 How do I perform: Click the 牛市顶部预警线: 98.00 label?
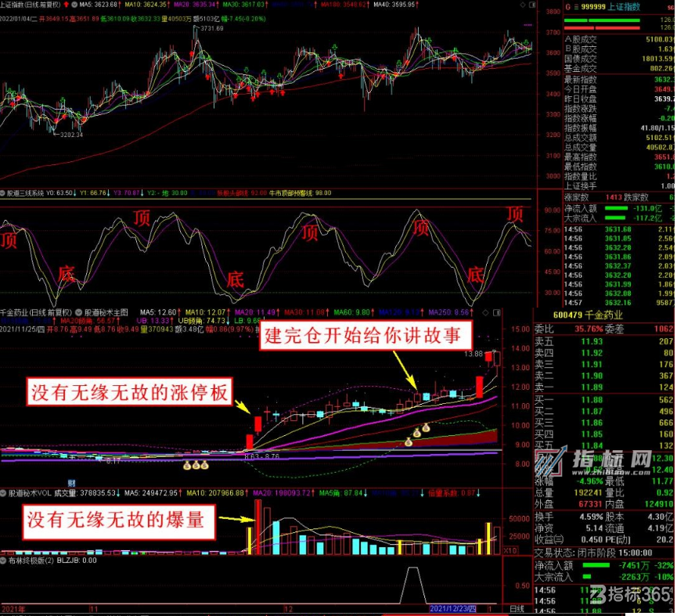coord(301,193)
